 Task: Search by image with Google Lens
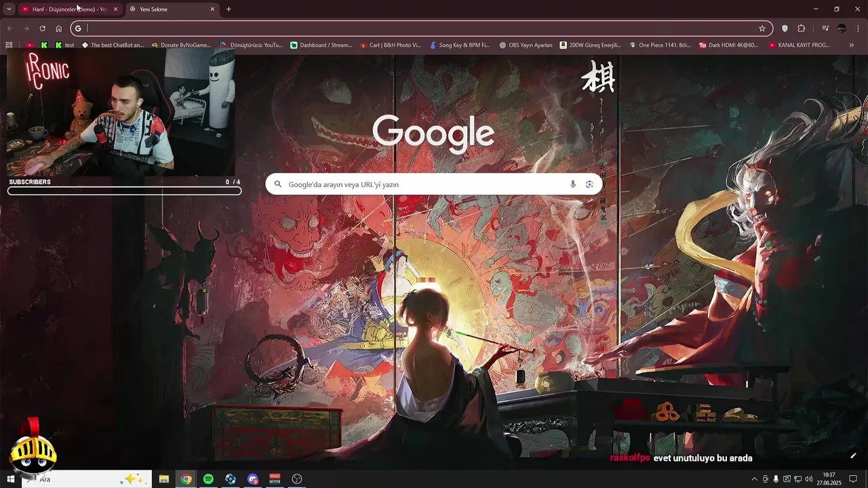[x=589, y=184]
